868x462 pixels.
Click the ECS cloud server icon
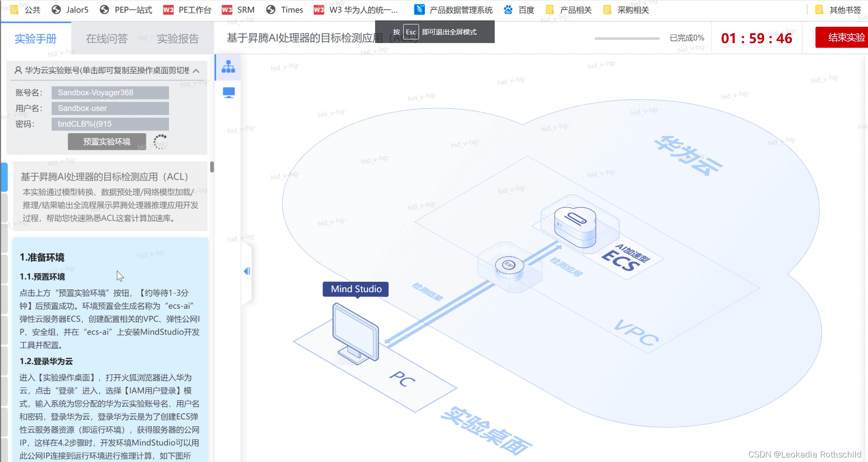575,226
